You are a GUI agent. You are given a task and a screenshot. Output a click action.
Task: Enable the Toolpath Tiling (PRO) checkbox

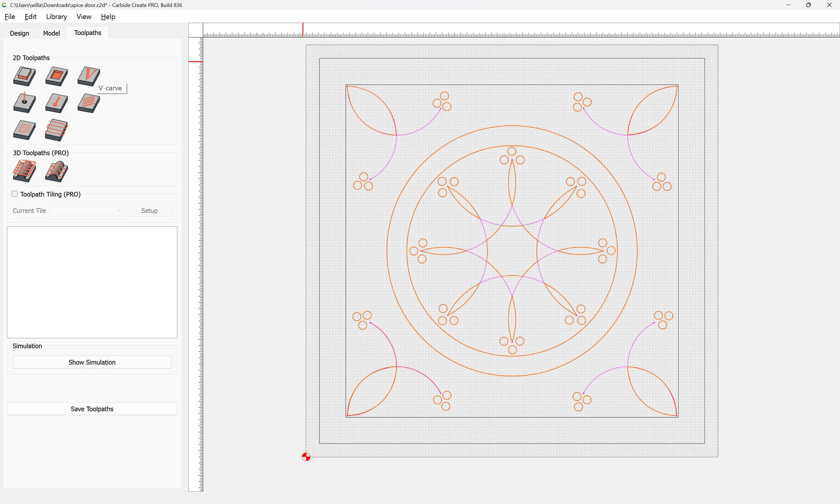tap(14, 194)
